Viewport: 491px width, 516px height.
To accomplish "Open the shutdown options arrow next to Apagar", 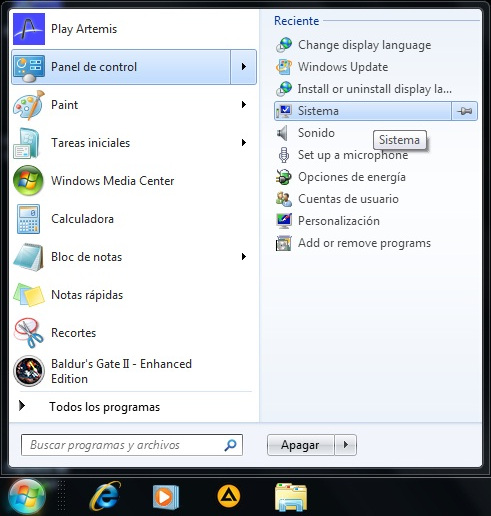I will coord(346,445).
